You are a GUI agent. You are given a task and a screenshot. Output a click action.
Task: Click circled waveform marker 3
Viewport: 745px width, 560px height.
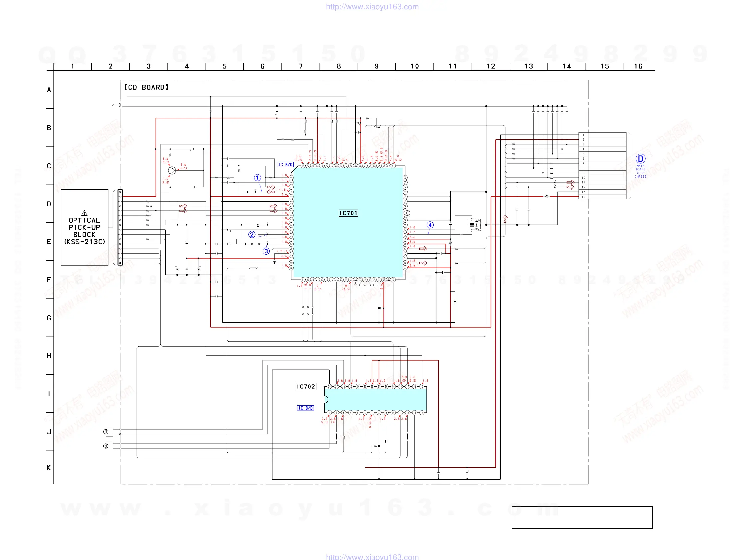[266, 251]
